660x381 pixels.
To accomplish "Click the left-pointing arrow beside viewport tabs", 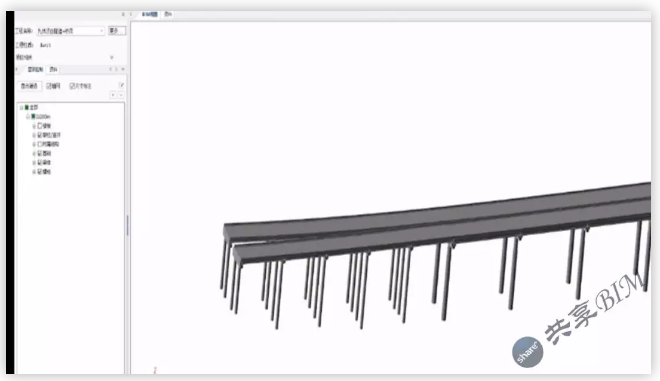I will pyautogui.click(x=131, y=14).
